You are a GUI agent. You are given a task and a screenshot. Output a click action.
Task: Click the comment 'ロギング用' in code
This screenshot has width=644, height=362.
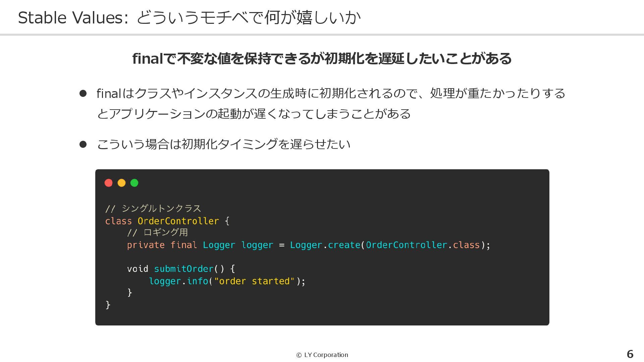click(x=165, y=232)
